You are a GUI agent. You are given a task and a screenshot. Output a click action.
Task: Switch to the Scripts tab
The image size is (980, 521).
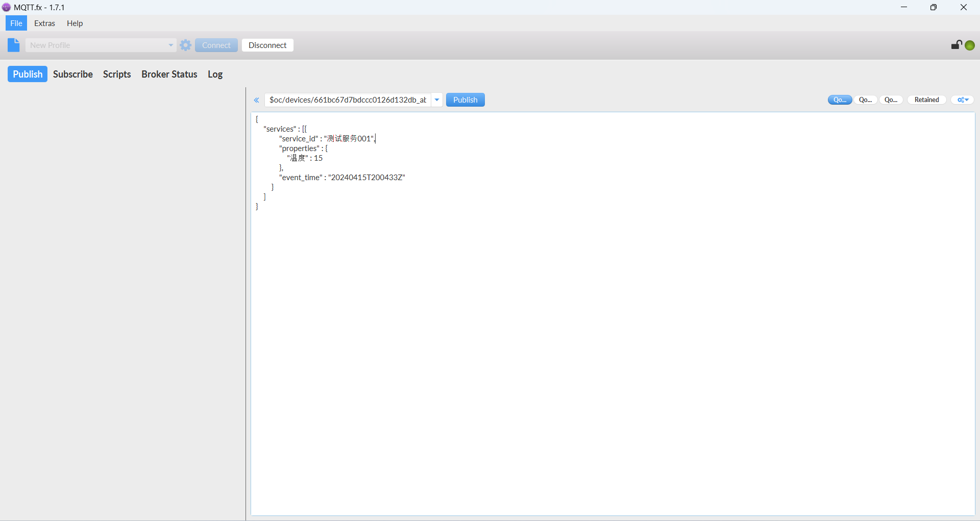tap(117, 74)
